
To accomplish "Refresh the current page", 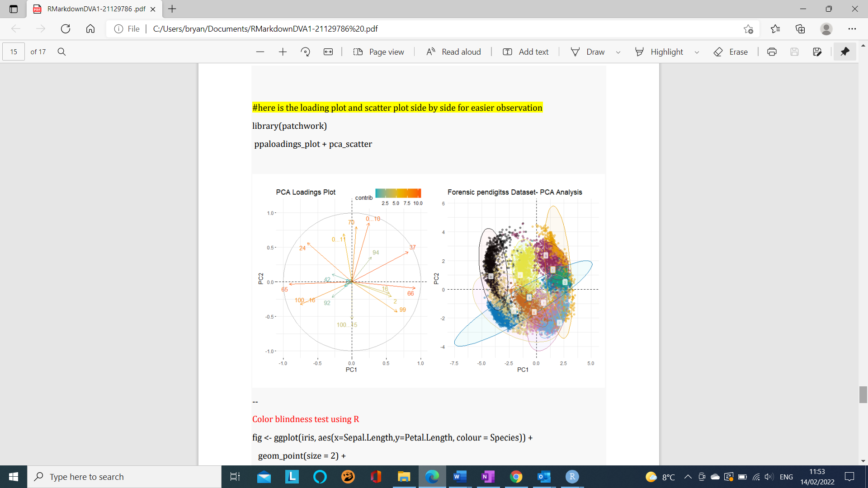I will 66,29.
